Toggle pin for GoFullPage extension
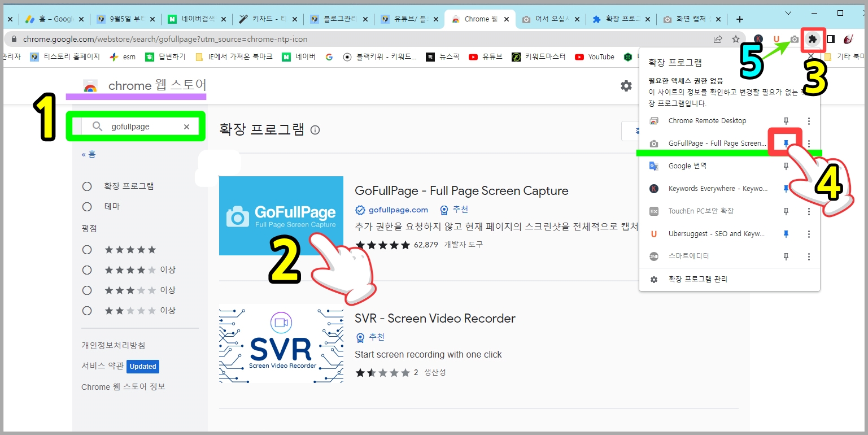868x435 pixels. click(x=786, y=143)
